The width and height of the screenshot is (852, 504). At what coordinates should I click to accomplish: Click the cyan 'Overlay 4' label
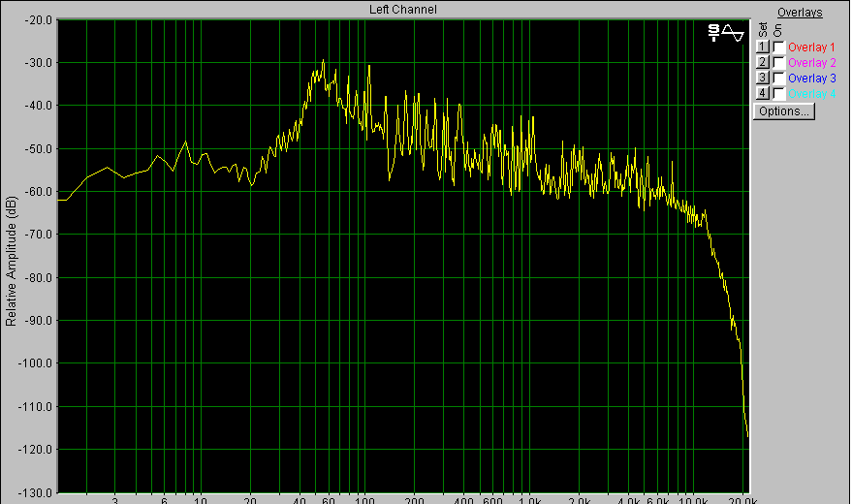(x=812, y=93)
